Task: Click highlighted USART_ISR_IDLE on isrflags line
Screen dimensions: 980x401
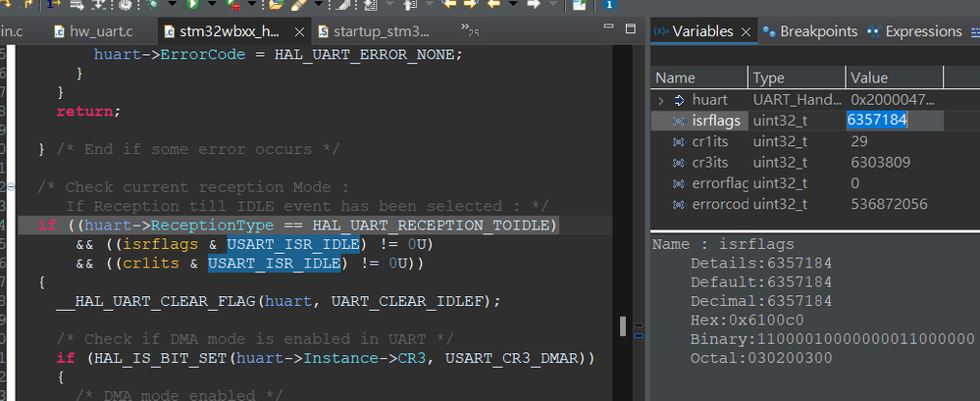Action: (292, 244)
